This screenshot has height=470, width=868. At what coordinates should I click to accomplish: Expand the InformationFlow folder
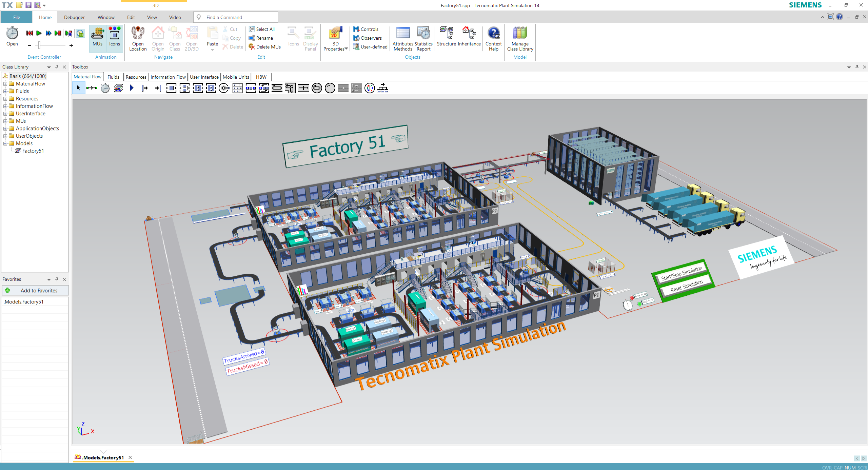click(5, 106)
